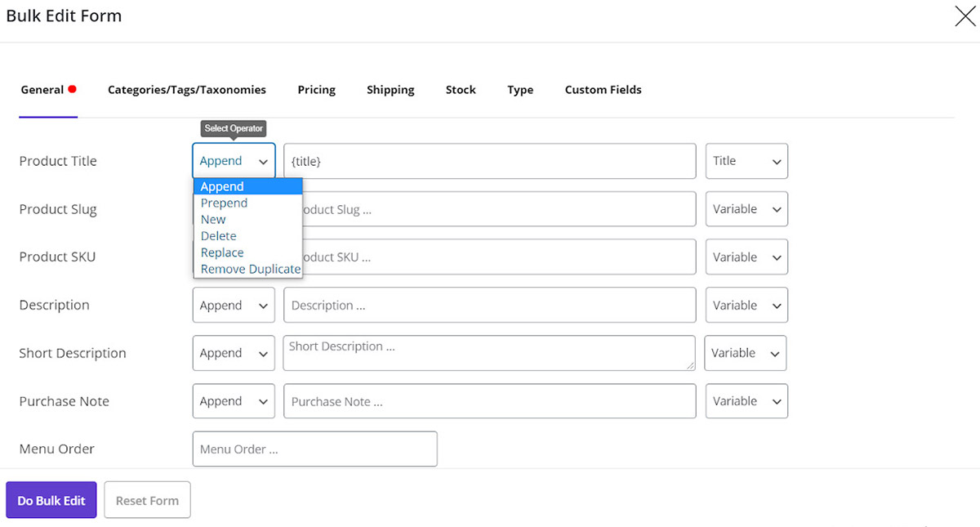Image resolution: width=980 pixels, height=527 pixels.
Task: Open the Title variable dropdown
Action: pyautogui.click(x=746, y=161)
